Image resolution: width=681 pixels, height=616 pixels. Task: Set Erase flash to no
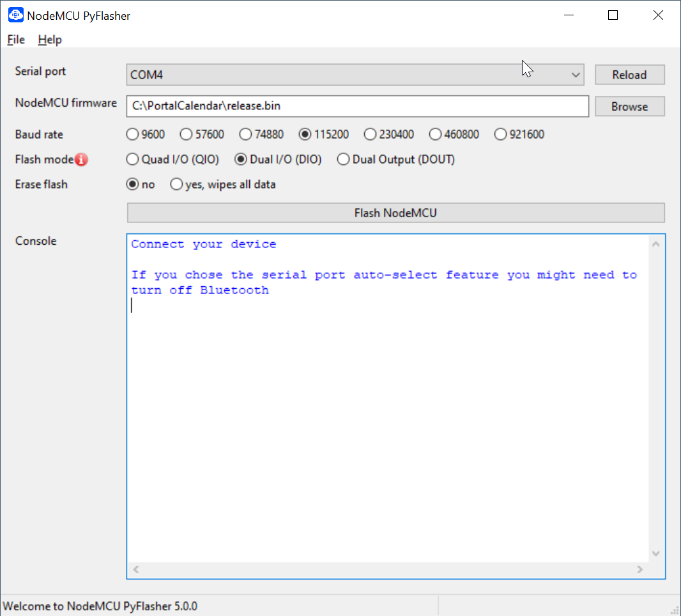point(141,184)
